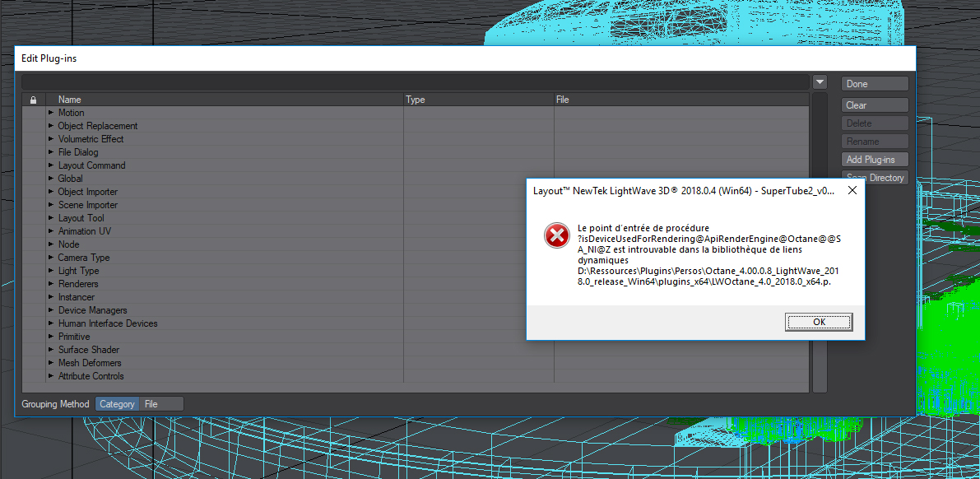Screen dimensions: 980x479
Task: Click the Delete button
Action: [875, 123]
